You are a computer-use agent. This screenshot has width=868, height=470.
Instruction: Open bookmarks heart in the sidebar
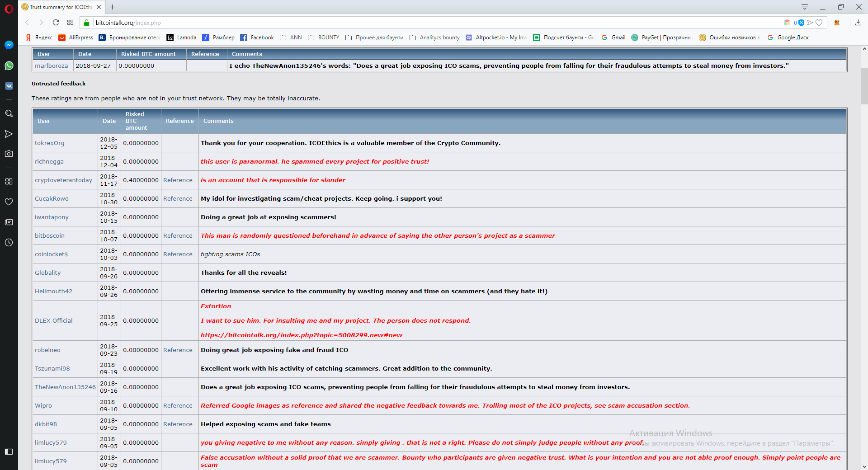point(9,202)
